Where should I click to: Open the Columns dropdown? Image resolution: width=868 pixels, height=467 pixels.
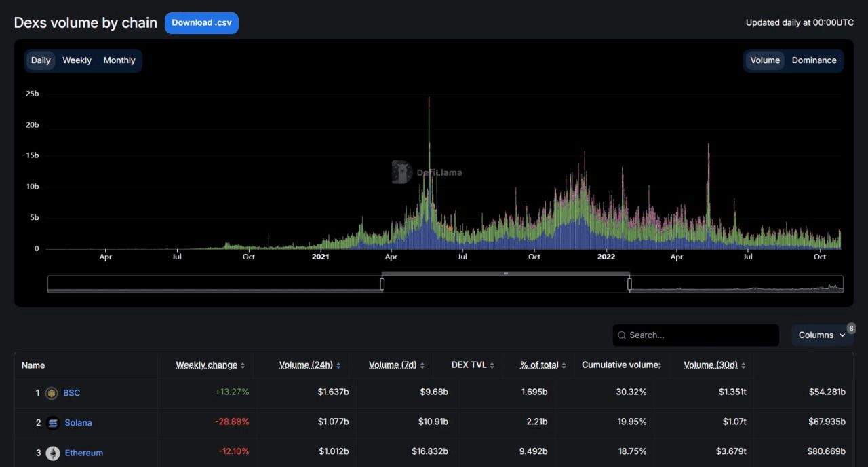821,335
